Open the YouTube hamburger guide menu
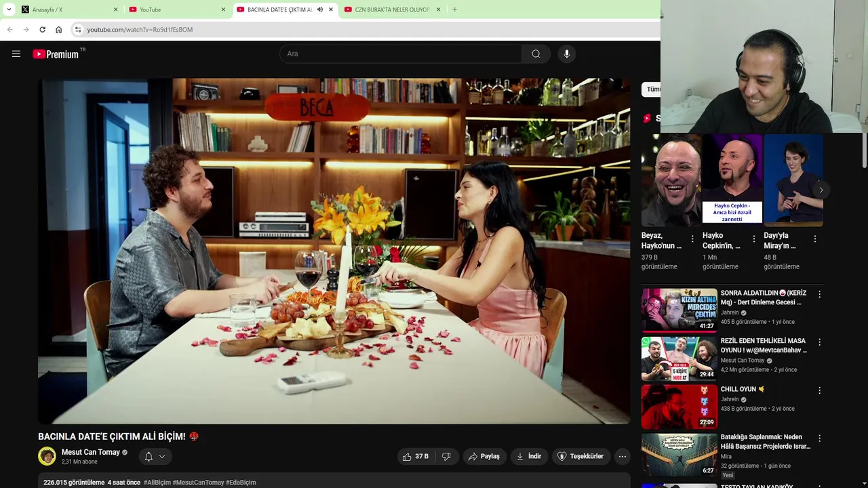The width and height of the screenshot is (868, 488). pos(16,54)
